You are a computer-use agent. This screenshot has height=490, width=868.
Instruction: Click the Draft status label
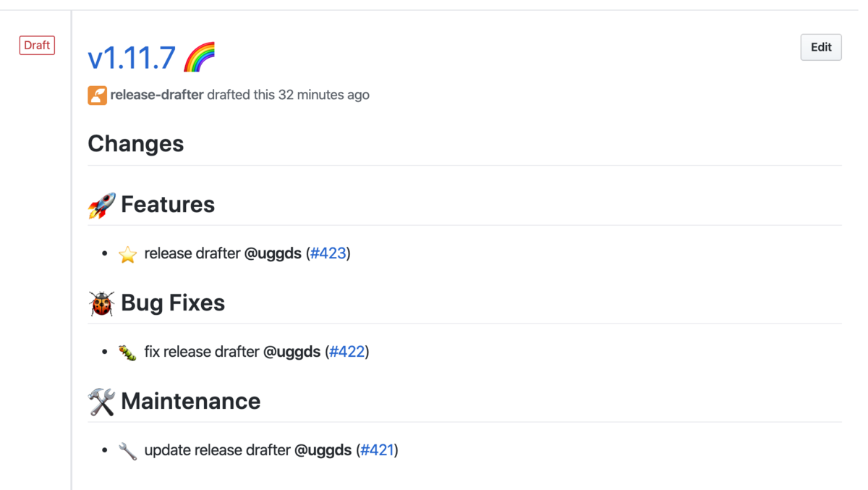click(36, 45)
